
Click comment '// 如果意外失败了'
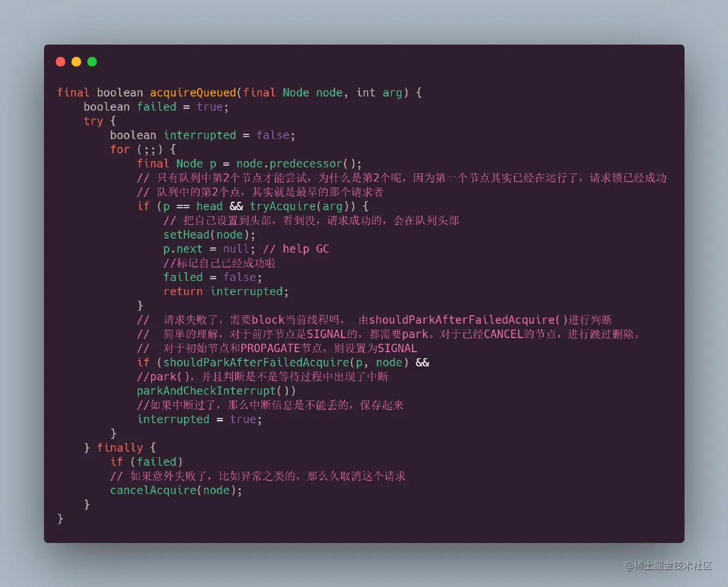click(x=258, y=476)
